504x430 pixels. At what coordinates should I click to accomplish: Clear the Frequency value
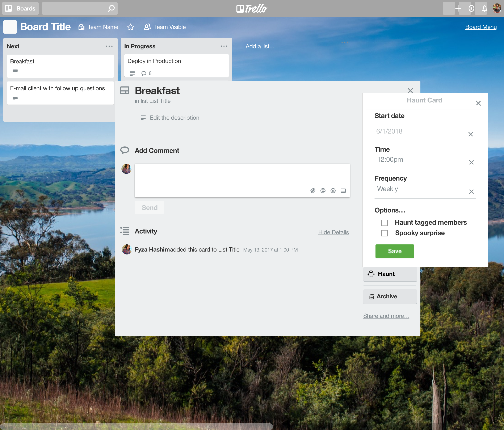point(471,192)
